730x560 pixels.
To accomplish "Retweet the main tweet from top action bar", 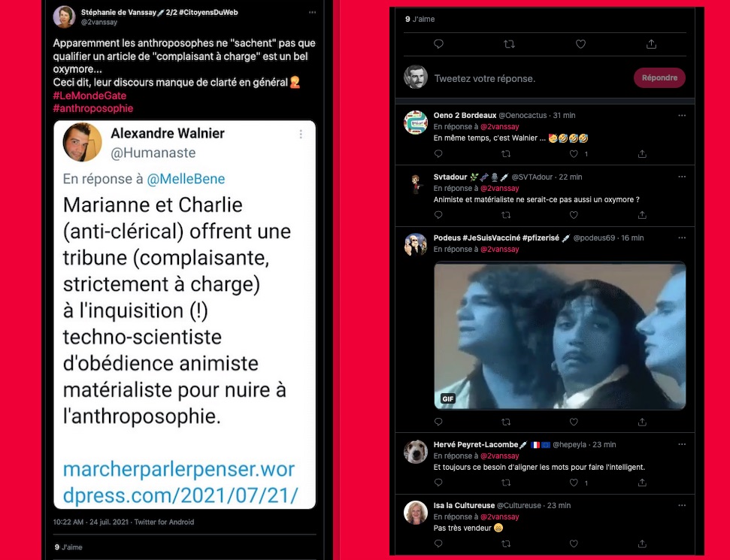I will tap(509, 44).
